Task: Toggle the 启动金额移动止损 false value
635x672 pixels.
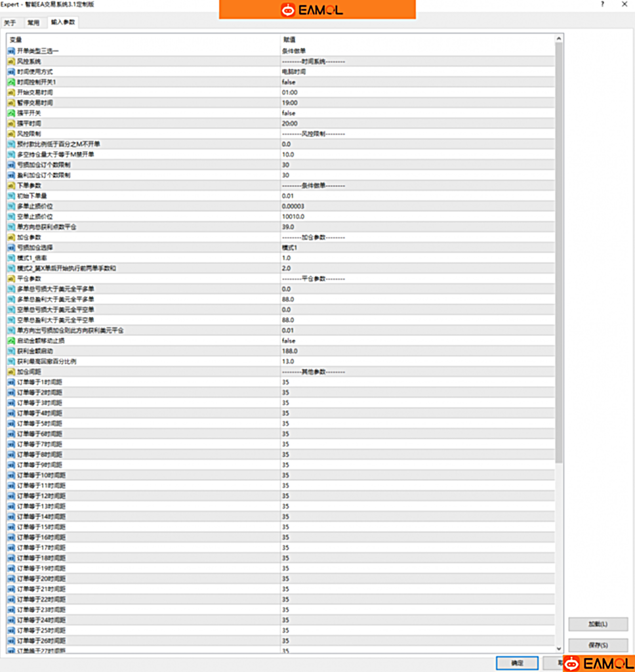Action: point(289,341)
